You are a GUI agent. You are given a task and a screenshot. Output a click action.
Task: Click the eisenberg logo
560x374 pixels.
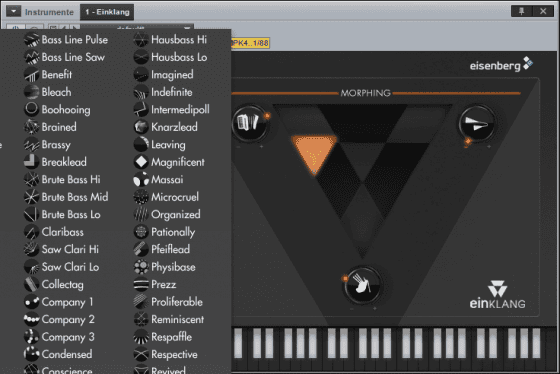501,65
